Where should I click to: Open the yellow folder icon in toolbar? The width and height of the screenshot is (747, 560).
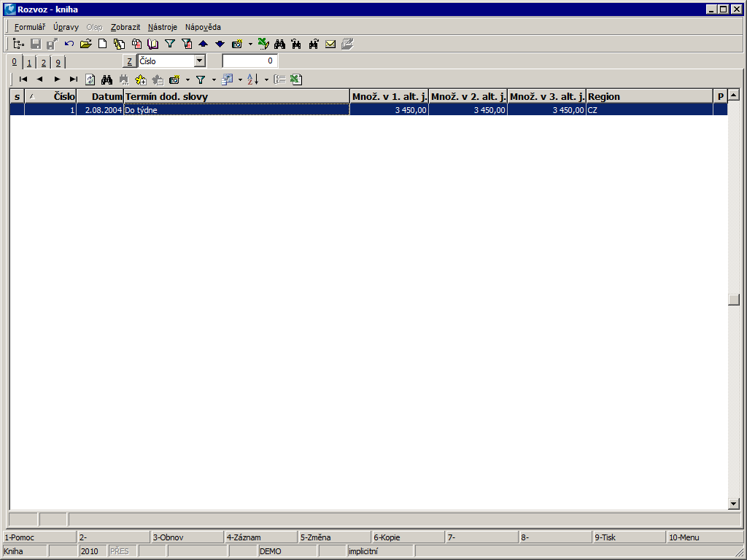click(x=86, y=44)
